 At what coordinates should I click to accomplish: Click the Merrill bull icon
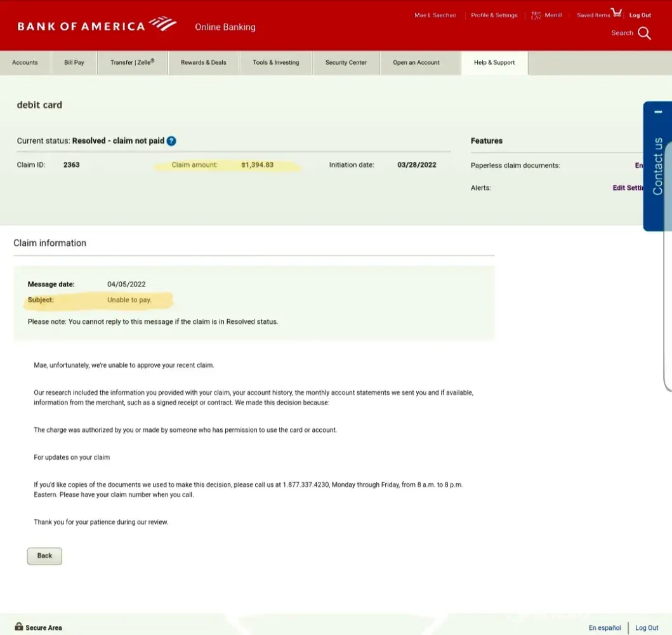tap(536, 15)
